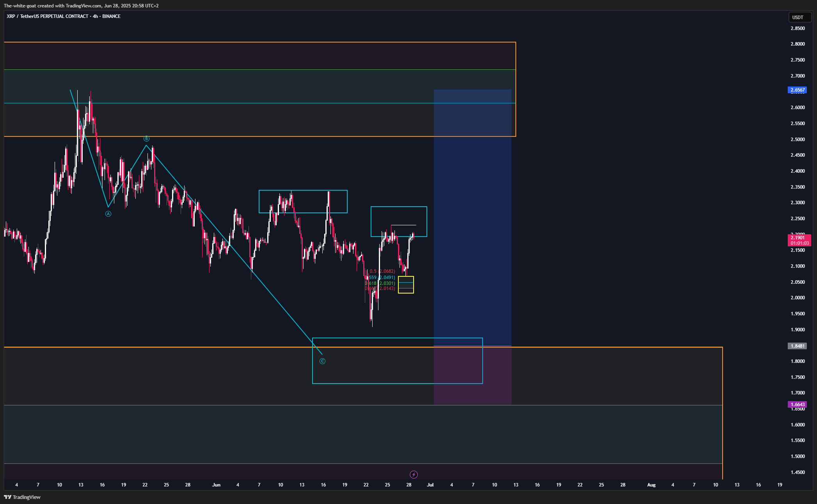
Task: Click the 2.8500 price axis label
Action: pyautogui.click(x=797, y=28)
